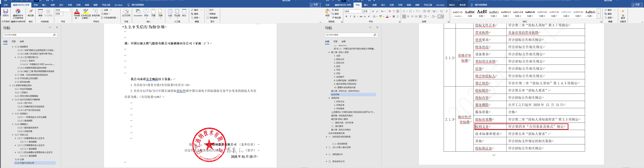Viewport: 644px width, 168px height.
Task: Click 页脚 footer icon
Action: [x=160, y=13]
